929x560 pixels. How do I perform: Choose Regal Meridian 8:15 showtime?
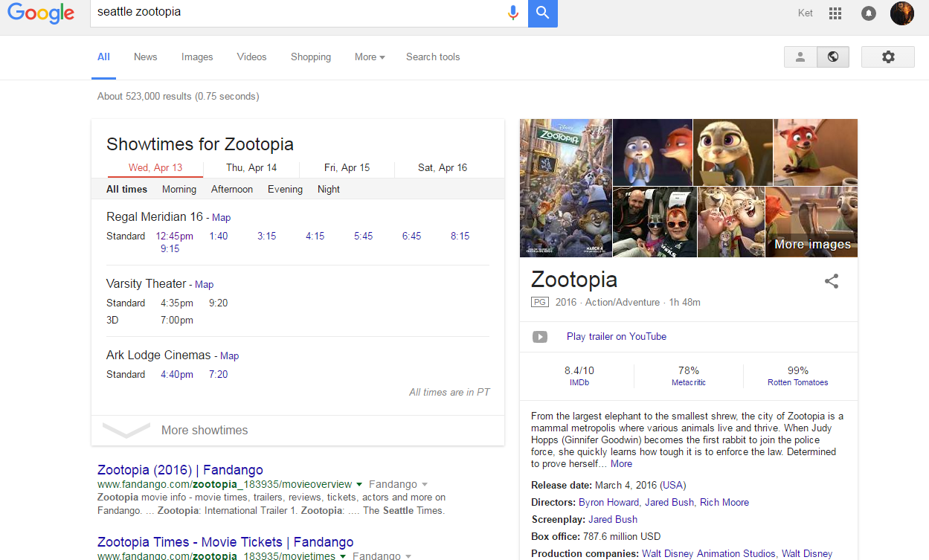click(x=460, y=236)
